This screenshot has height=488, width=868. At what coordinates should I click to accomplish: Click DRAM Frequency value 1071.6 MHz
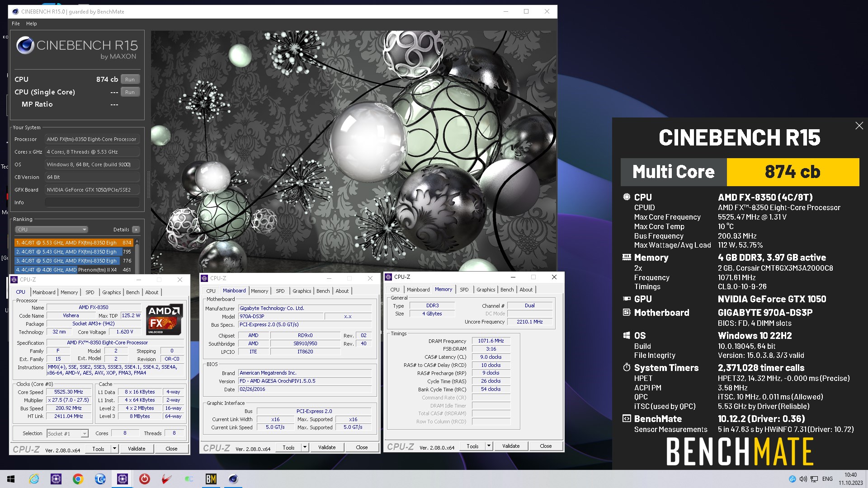pos(491,341)
